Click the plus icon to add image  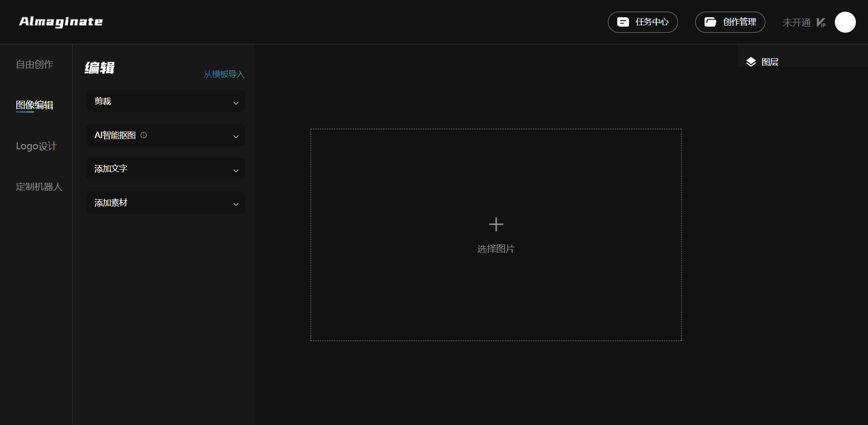pos(496,224)
